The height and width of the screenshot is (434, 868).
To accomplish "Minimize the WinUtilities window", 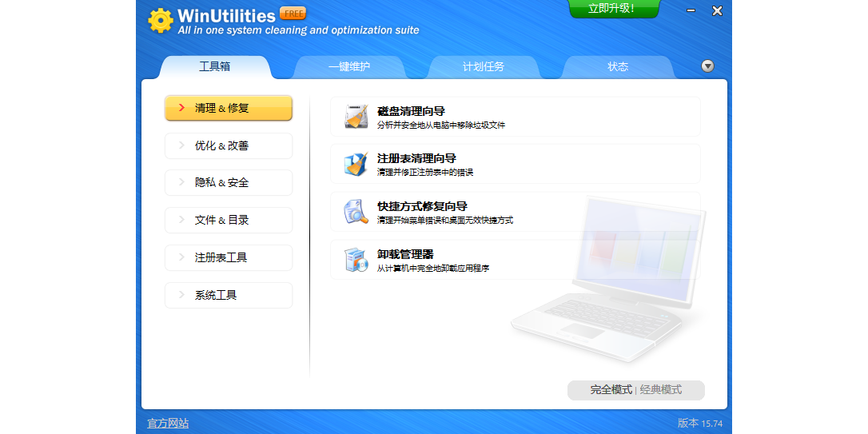I will [x=691, y=10].
